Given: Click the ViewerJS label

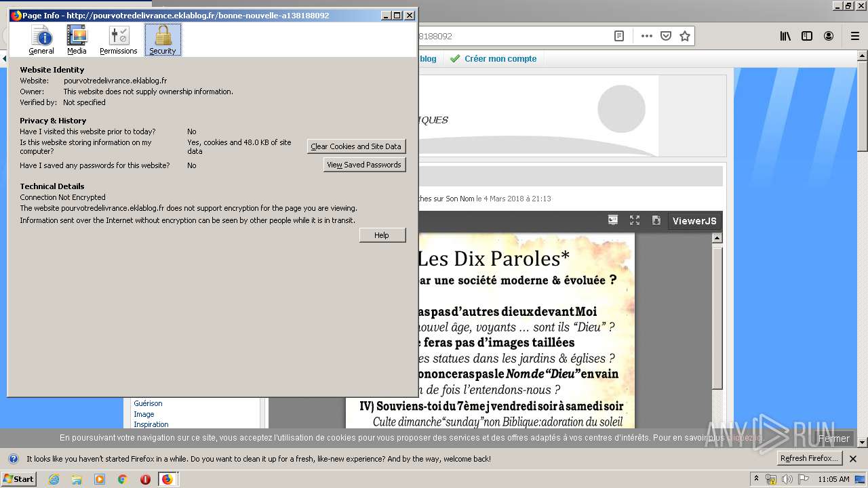Looking at the screenshot, I should (694, 221).
